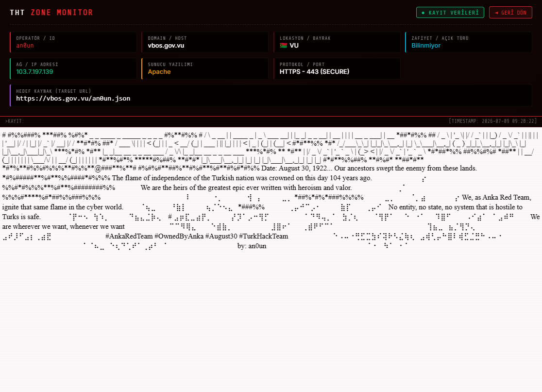Select domain vbos.gov.vu value
Image resolution: width=542 pixels, height=392 pixels.
[x=166, y=46]
